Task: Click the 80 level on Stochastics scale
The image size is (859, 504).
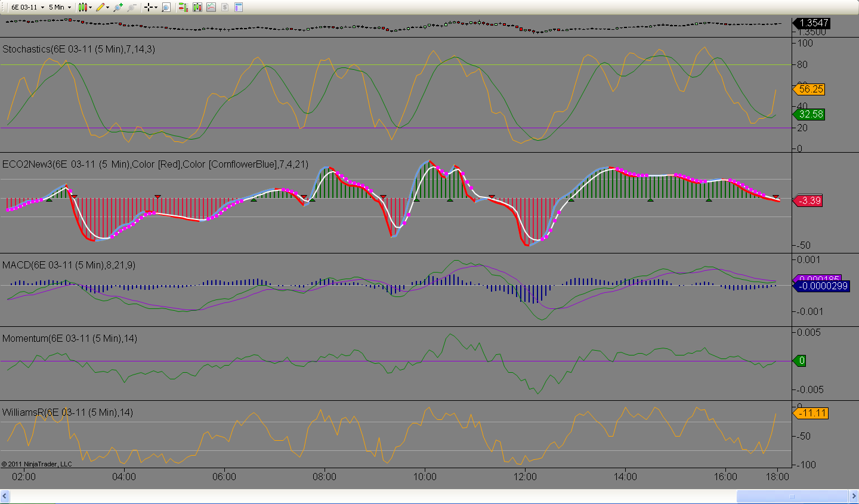Action: (803, 64)
